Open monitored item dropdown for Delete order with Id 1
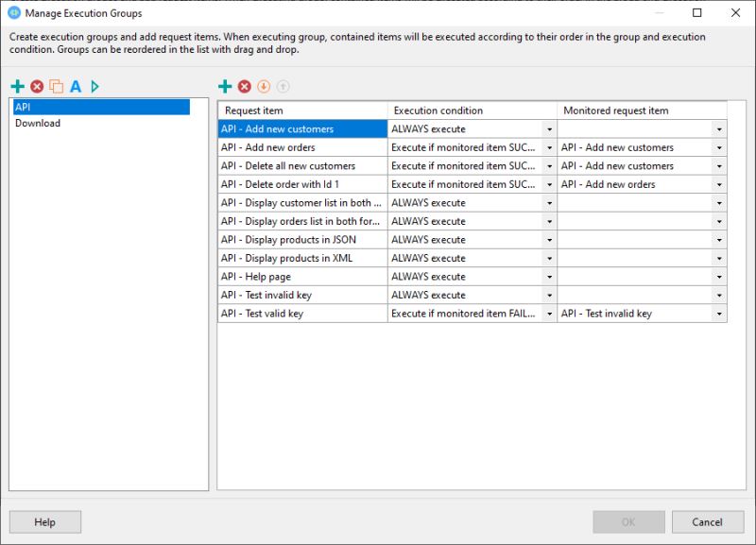Image resolution: width=756 pixels, height=545 pixels. coord(719,184)
